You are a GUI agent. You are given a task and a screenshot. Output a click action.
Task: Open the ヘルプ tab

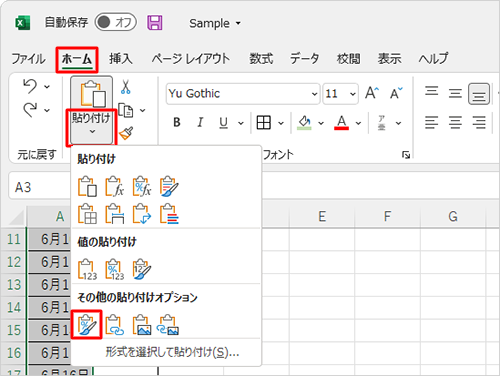(x=433, y=59)
